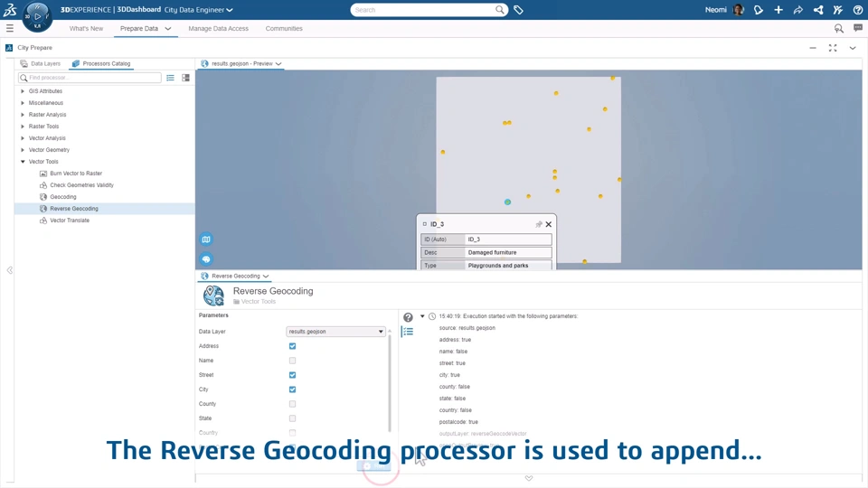Screen dimensions: 868x488
Task: Expand Raster Analysis category
Action: coord(23,115)
